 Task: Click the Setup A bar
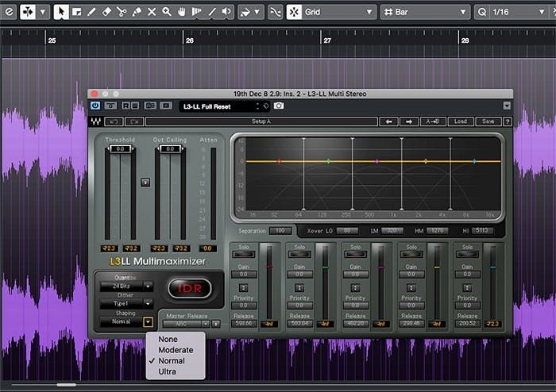(x=261, y=122)
